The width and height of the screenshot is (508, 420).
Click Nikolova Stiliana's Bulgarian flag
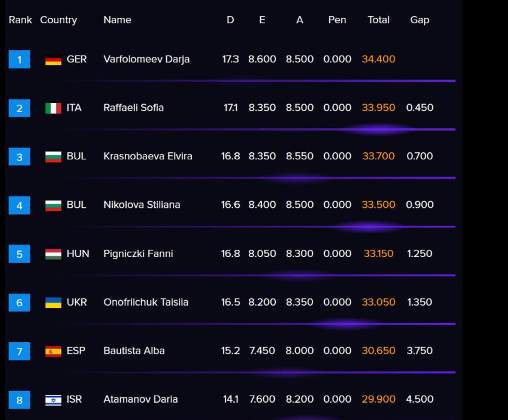53,206
